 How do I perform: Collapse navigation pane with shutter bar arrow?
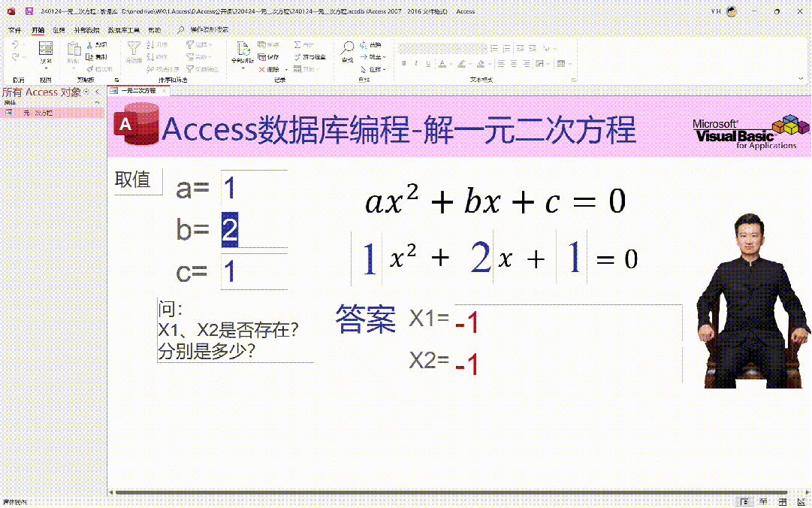click(x=98, y=92)
